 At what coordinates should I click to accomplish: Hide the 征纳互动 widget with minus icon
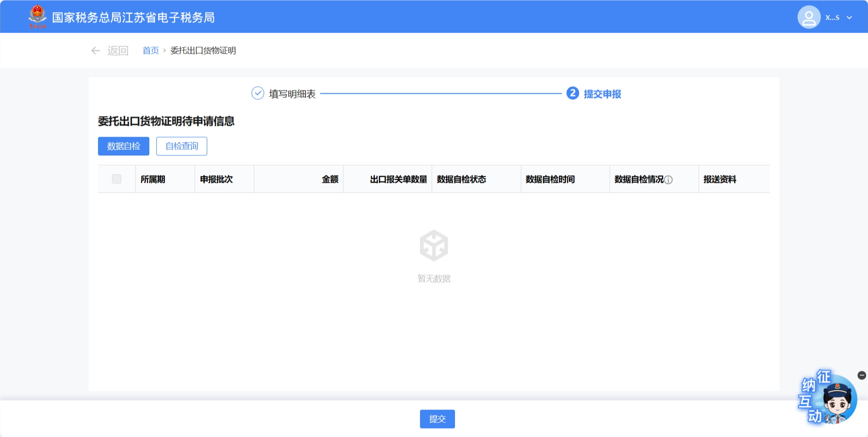[x=861, y=375]
